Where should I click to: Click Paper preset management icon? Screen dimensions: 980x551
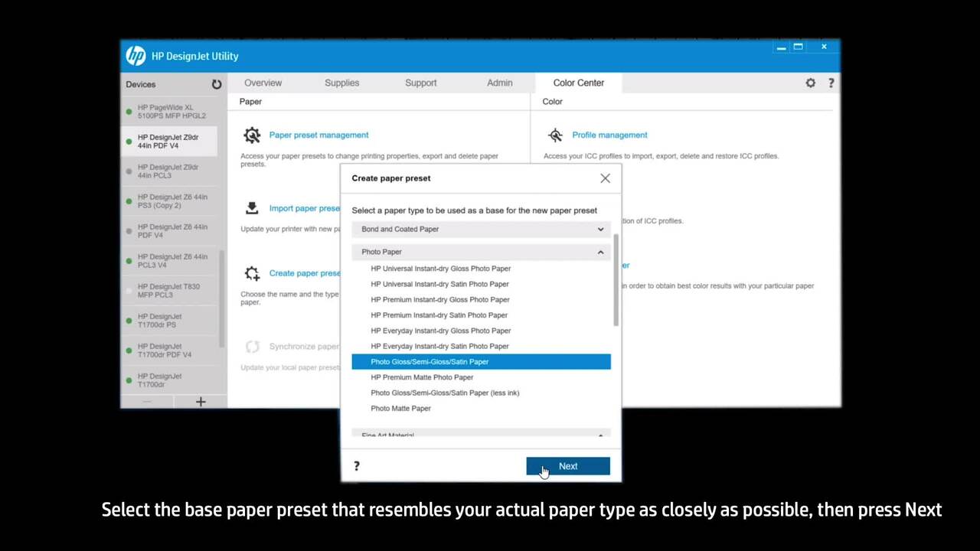click(252, 135)
